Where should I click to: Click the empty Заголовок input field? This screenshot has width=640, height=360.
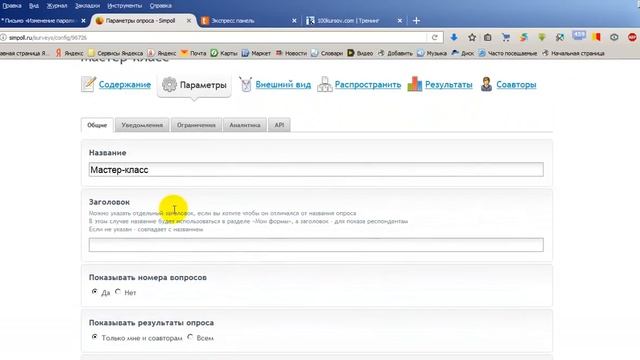click(316, 245)
